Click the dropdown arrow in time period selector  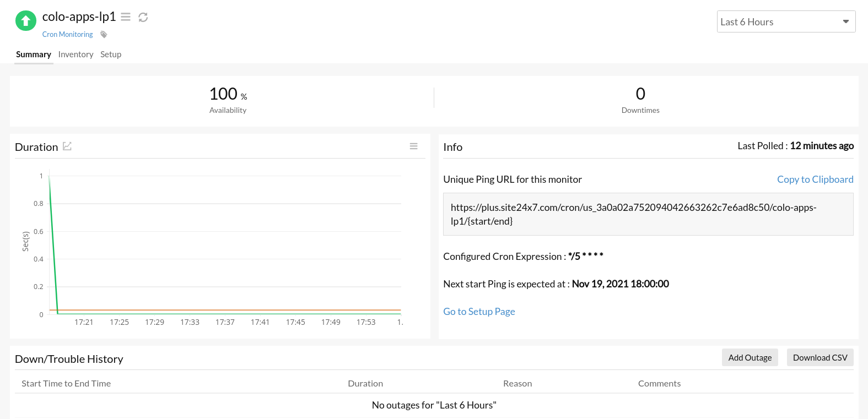coord(845,21)
